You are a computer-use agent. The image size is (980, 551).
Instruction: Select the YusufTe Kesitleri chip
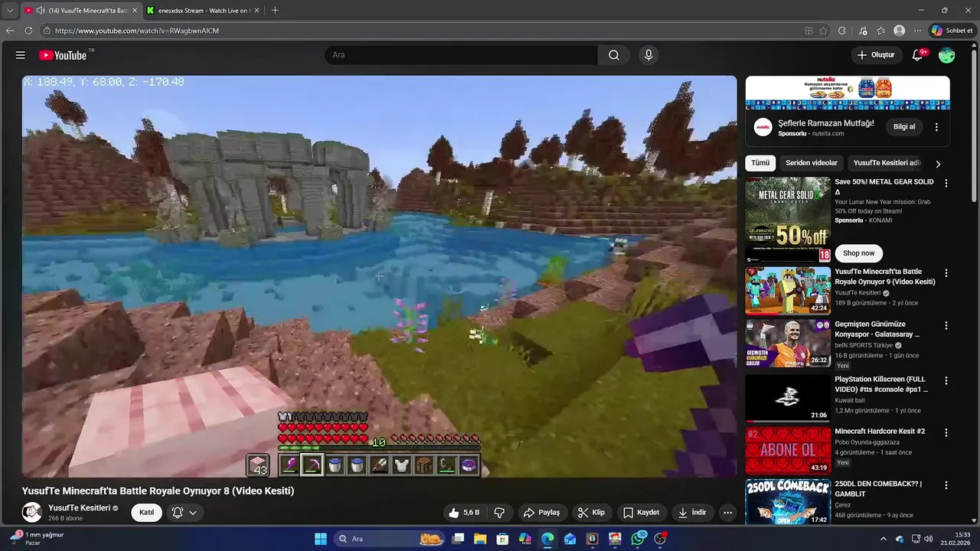coord(887,163)
